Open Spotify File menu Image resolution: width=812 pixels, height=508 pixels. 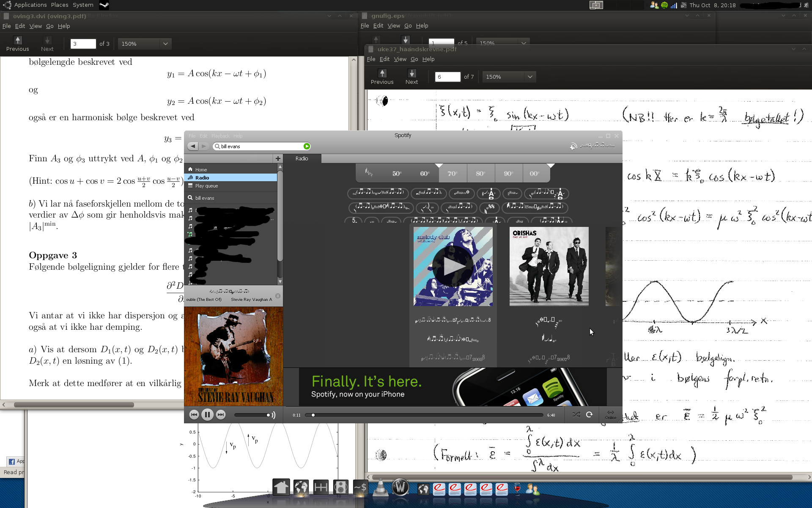click(192, 136)
